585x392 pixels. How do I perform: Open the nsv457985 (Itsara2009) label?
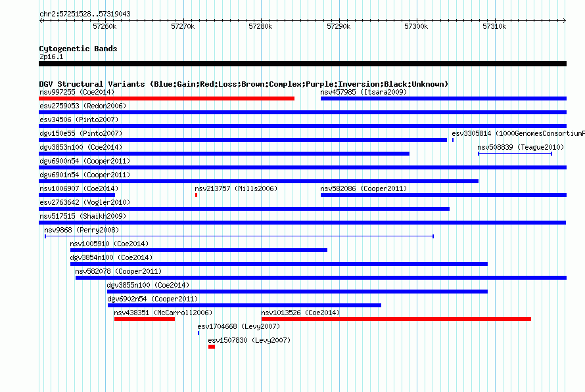click(363, 92)
